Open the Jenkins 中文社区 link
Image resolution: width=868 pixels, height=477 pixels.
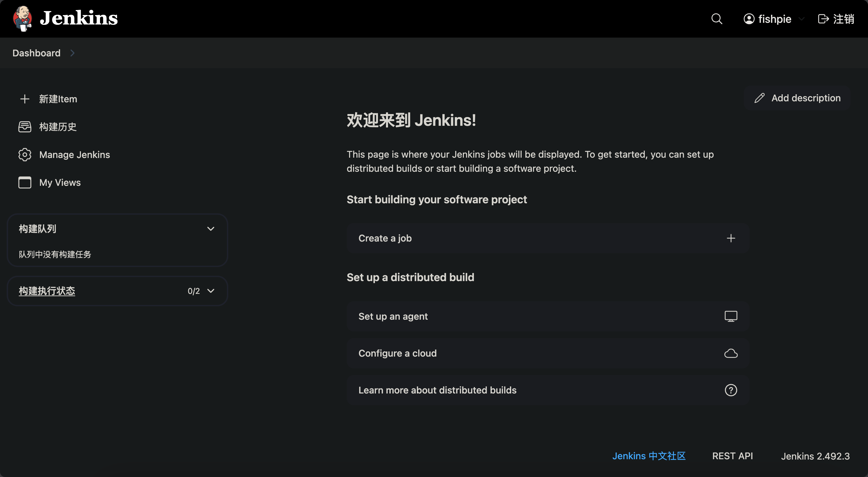coord(648,456)
